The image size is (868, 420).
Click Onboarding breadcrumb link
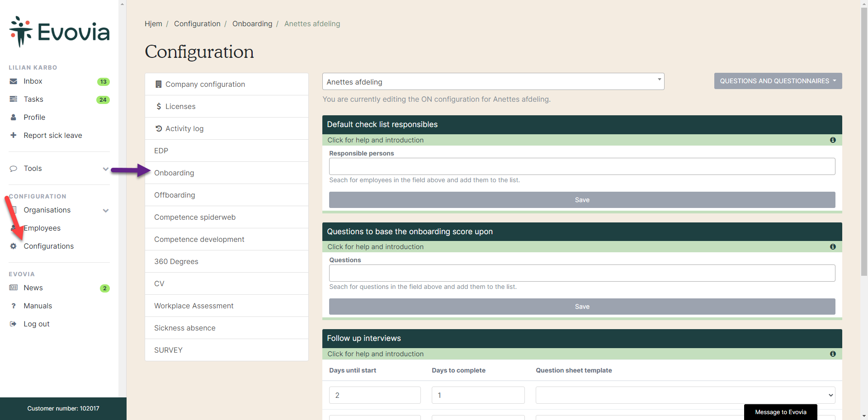[252, 24]
